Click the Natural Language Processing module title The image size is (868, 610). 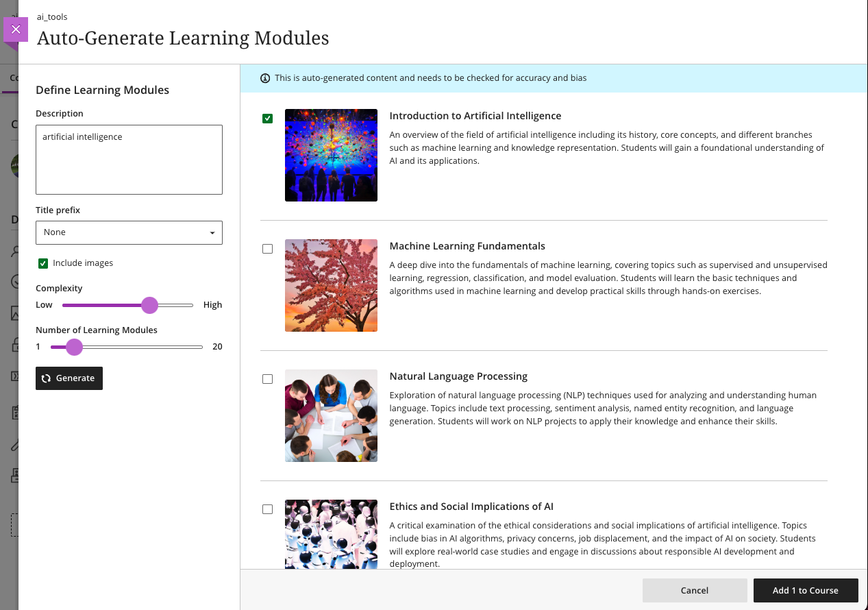[x=458, y=376]
